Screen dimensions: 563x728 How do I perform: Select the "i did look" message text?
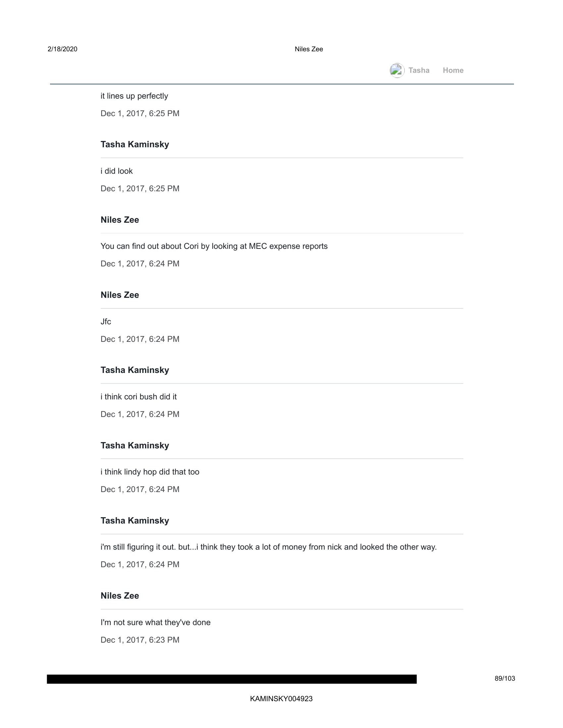[x=116, y=171]
